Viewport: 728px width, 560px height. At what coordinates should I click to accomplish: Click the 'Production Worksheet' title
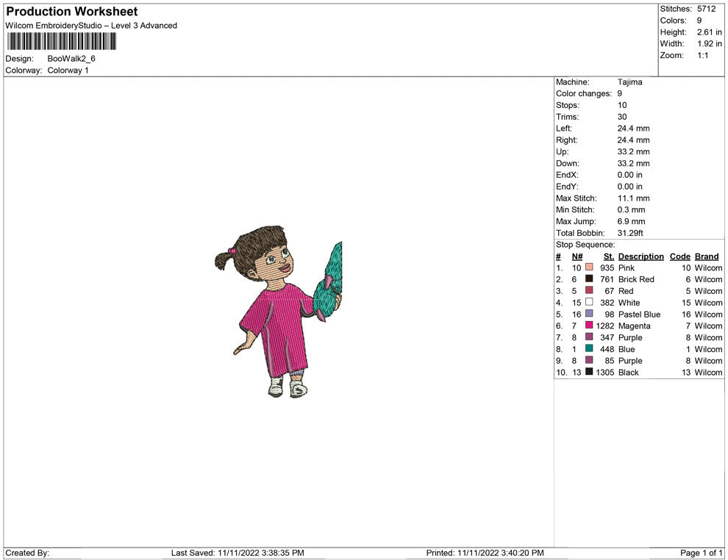[72, 12]
